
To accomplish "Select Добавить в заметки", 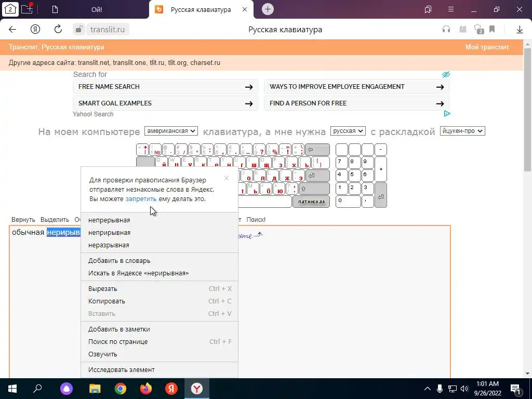I will (x=159, y=329).
